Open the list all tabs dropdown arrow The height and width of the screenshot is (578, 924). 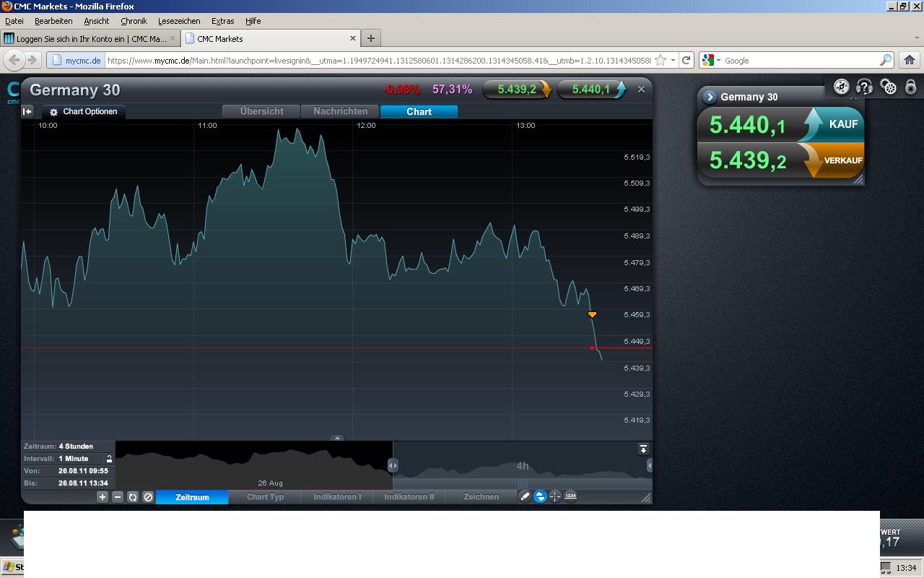pos(915,38)
